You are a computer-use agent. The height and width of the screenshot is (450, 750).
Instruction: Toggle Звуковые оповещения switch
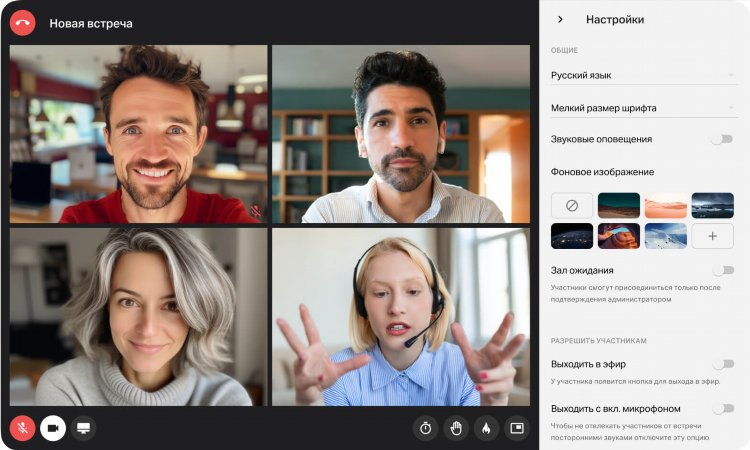coord(722,139)
